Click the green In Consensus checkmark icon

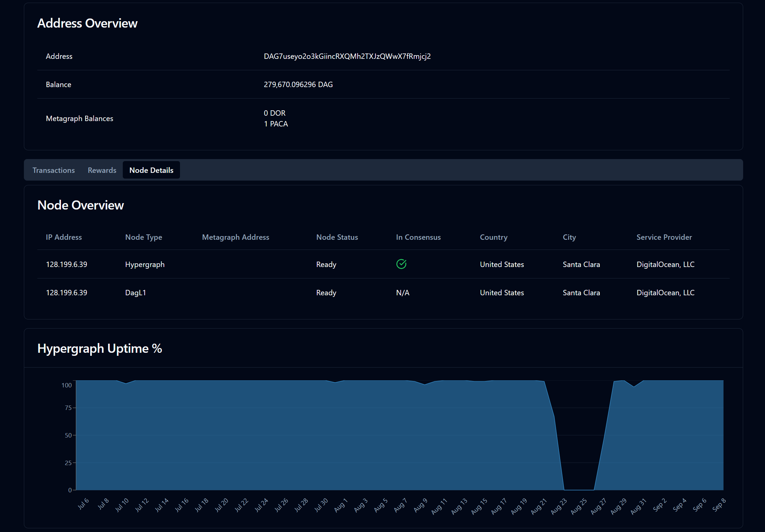pos(401,264)
